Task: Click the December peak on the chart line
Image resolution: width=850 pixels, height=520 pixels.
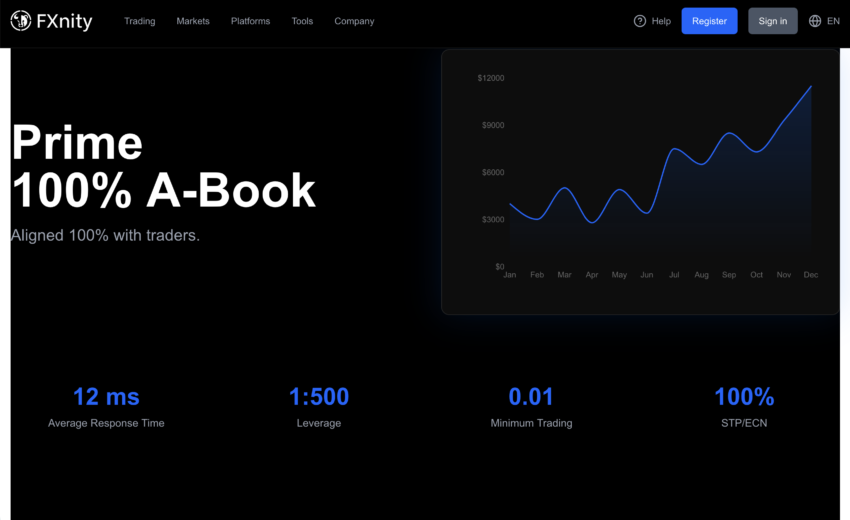Action: click(x=810, y=86)
